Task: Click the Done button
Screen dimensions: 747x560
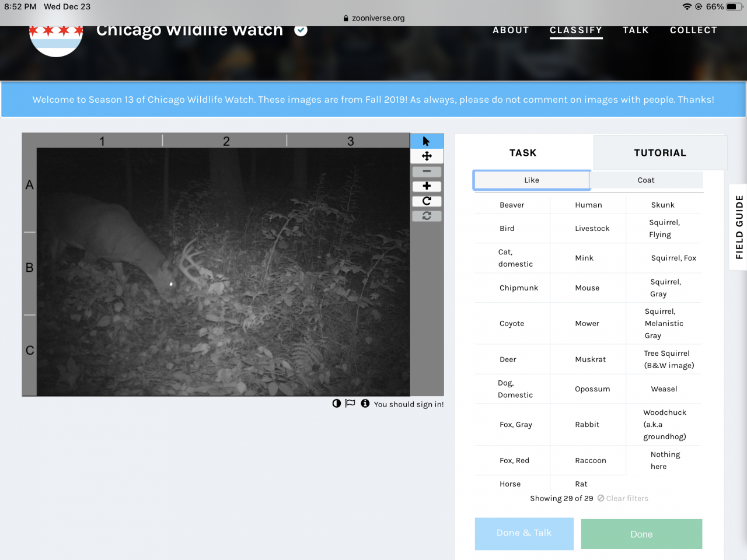Action: point(641,534)
